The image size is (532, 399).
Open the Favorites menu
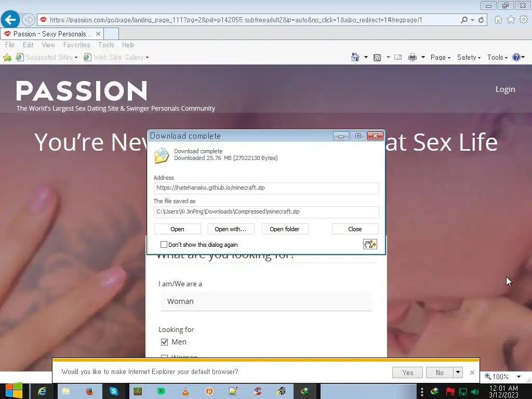[77, 45]
